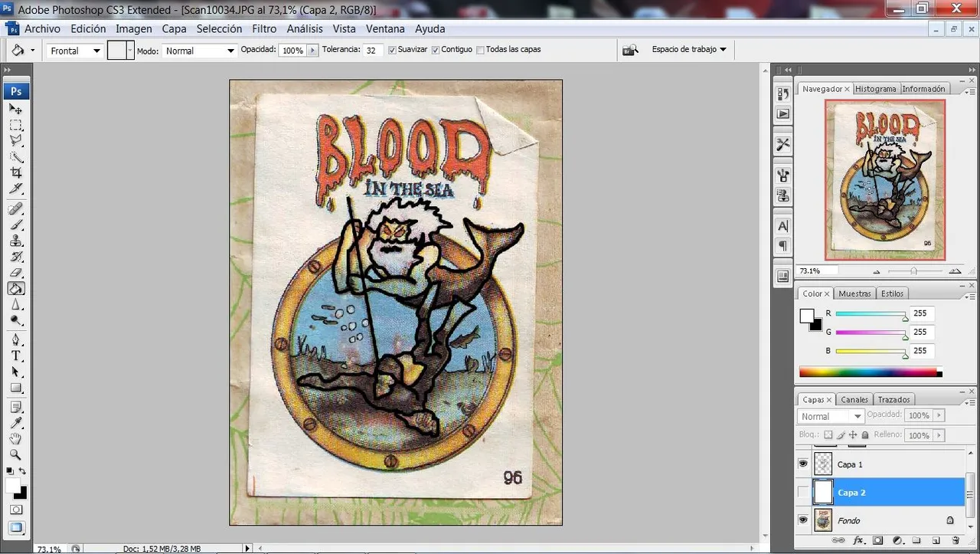Open the Imagen menu

tap(134, 28)
